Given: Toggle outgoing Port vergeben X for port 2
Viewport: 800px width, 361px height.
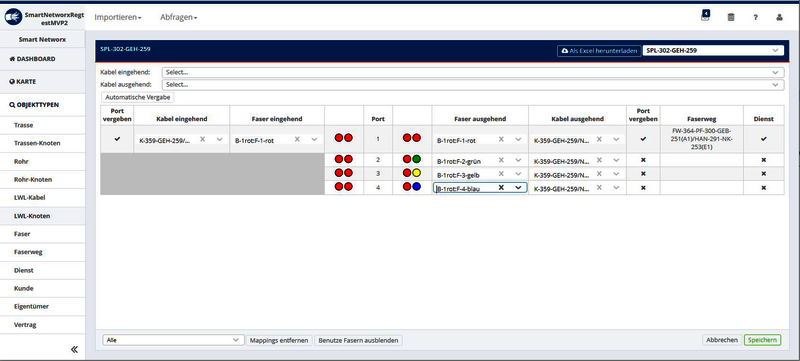Looking at the screenshot, I should pos(643,160).
